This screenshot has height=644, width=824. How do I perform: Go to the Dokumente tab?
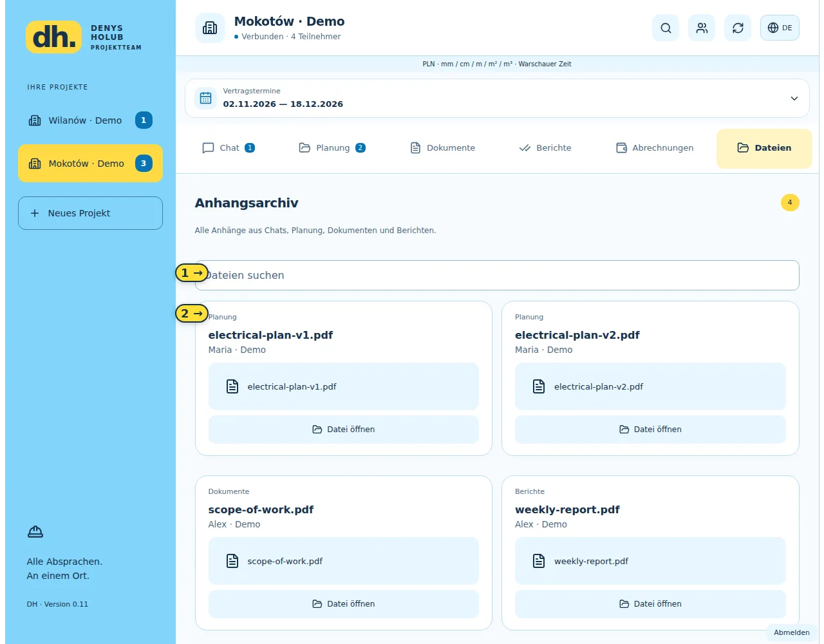(443, 147)
